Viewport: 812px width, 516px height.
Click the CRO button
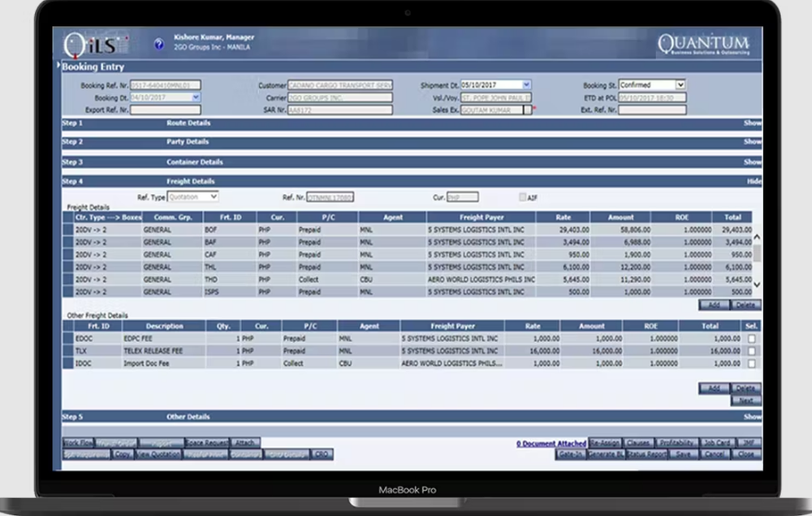[x=322, y=454]
